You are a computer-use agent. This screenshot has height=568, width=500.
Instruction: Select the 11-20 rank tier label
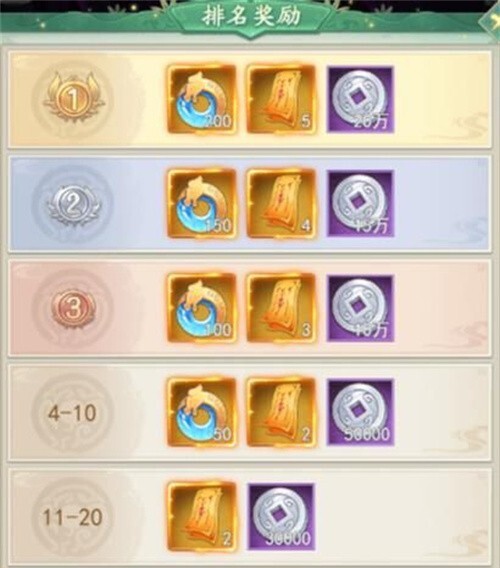click(72, 517)
